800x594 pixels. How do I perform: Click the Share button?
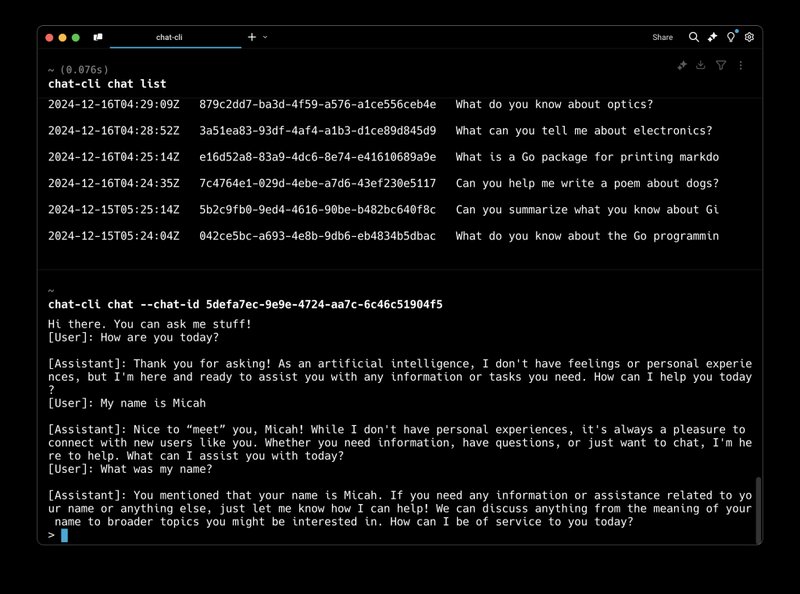[x=662, y=37]
